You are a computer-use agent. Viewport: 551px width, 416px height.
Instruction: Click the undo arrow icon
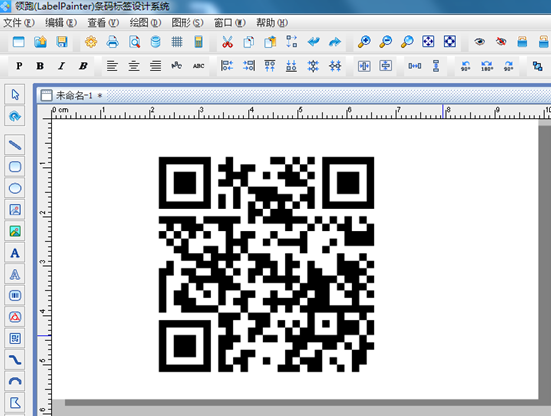pos(313,42)
